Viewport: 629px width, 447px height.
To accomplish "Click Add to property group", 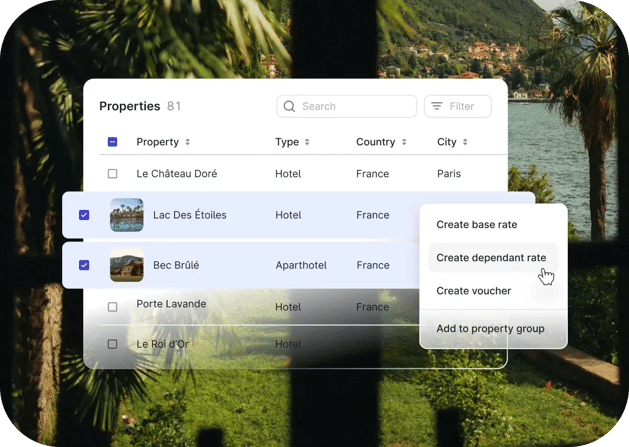I will tap(490, 329).
